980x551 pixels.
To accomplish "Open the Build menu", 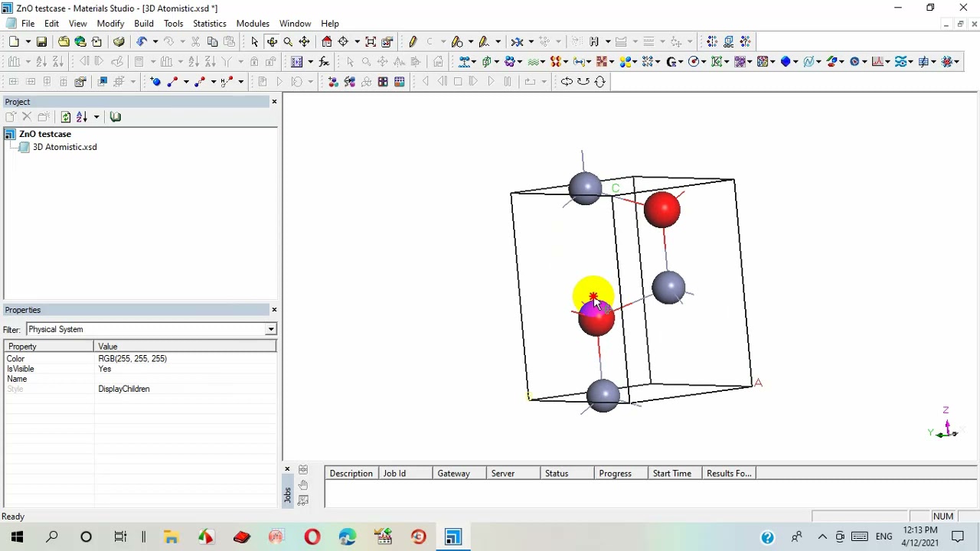I will click(144, 24).
